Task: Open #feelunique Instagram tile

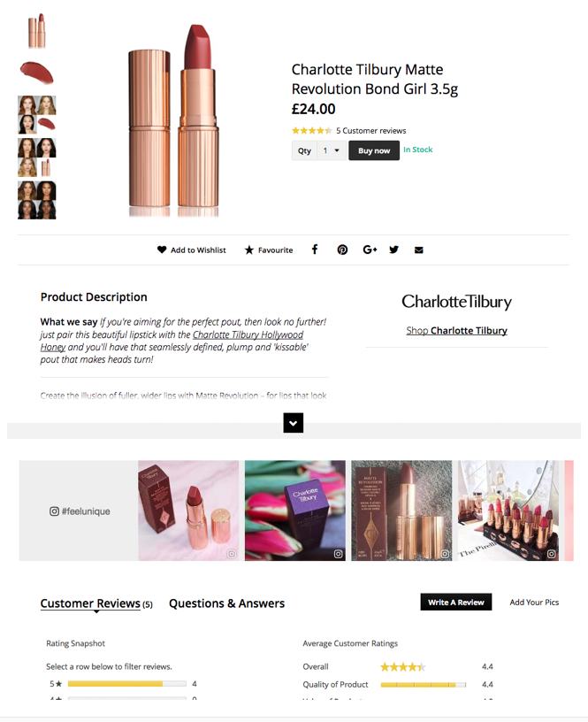Action: tap(79, 511)
